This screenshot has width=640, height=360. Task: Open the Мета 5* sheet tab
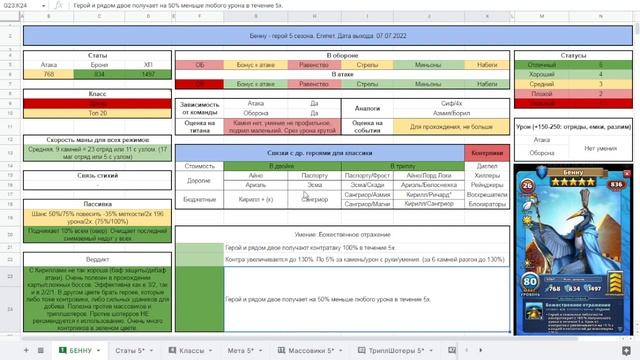pyautogui.click(x=241, y=350)
